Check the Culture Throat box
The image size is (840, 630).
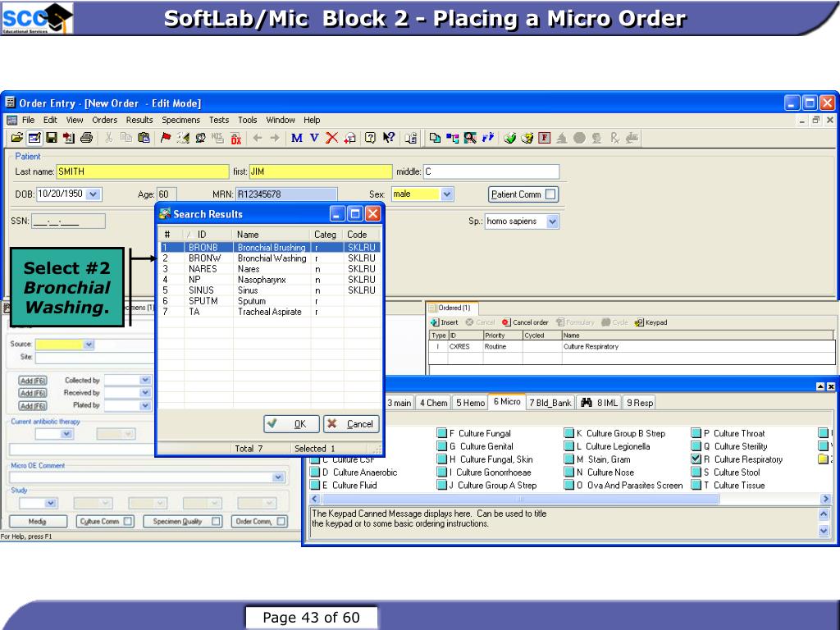[x=696, y=433]
